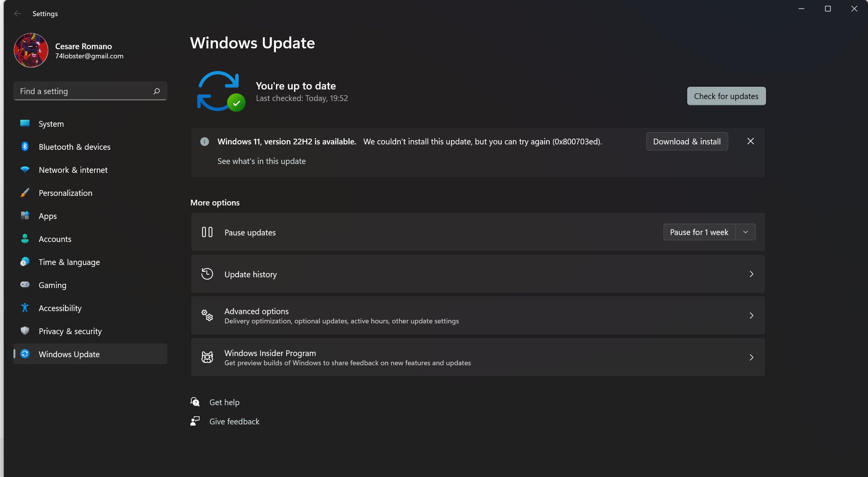This screenshot has width=868, height=477.
Task: Click the user profile avatar picture
Action: 31,50
